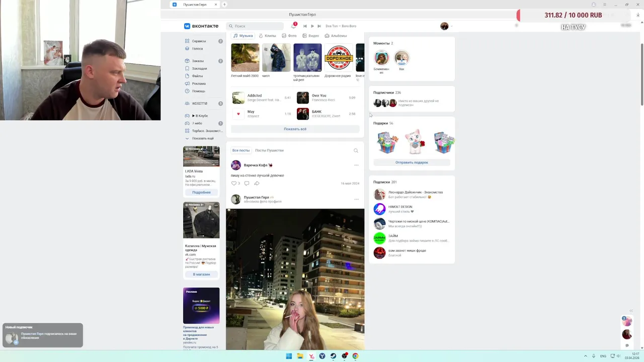Screen dimensions: 644x362
Task: Open the 7 небо game entry
Action: [x=203, y=123]
